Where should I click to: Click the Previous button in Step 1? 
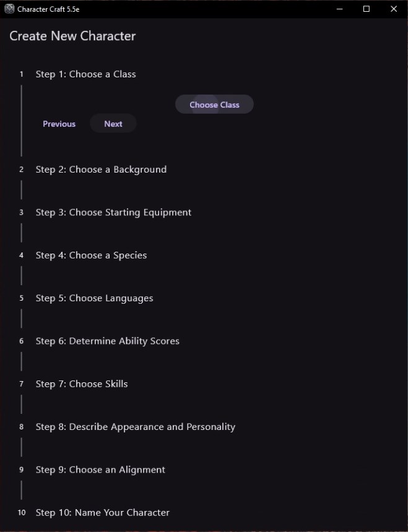click(x=59, y=123)
